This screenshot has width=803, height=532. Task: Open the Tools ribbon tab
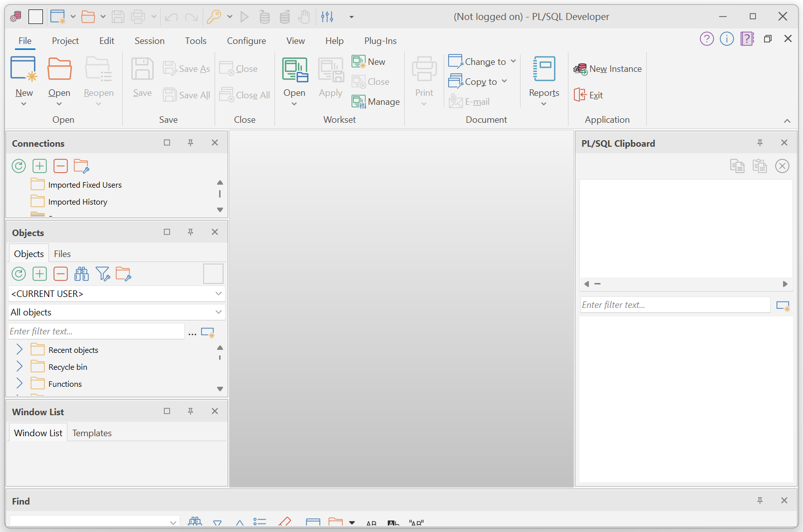point(196,41)
